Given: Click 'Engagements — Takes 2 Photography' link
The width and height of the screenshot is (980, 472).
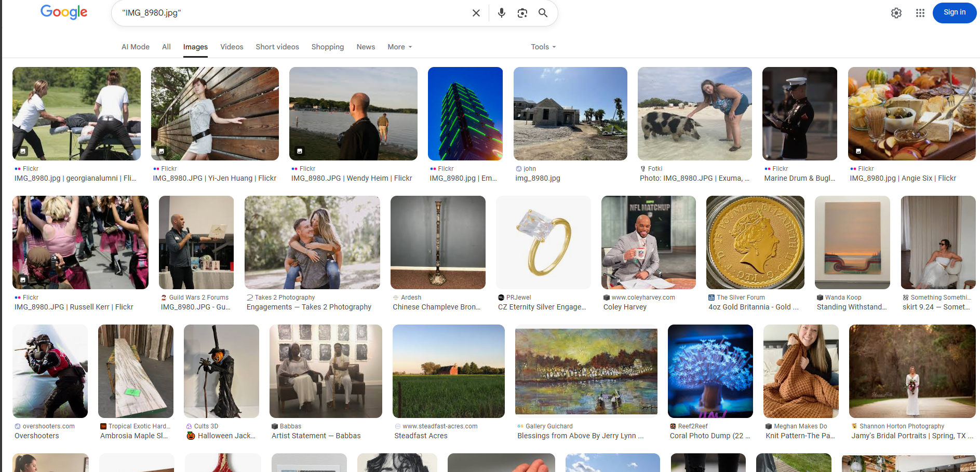Looking at the screenshot, I should [309, 307].
